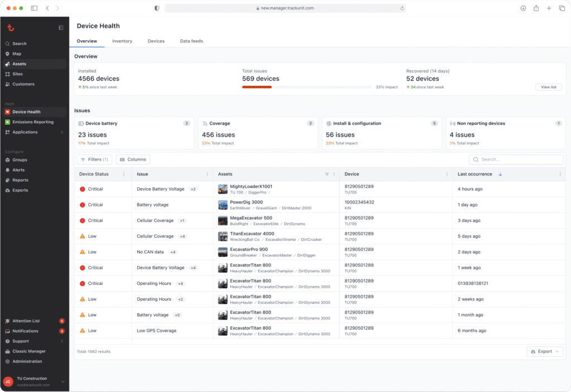Click browser downloads icon

(x=523, y=8)
